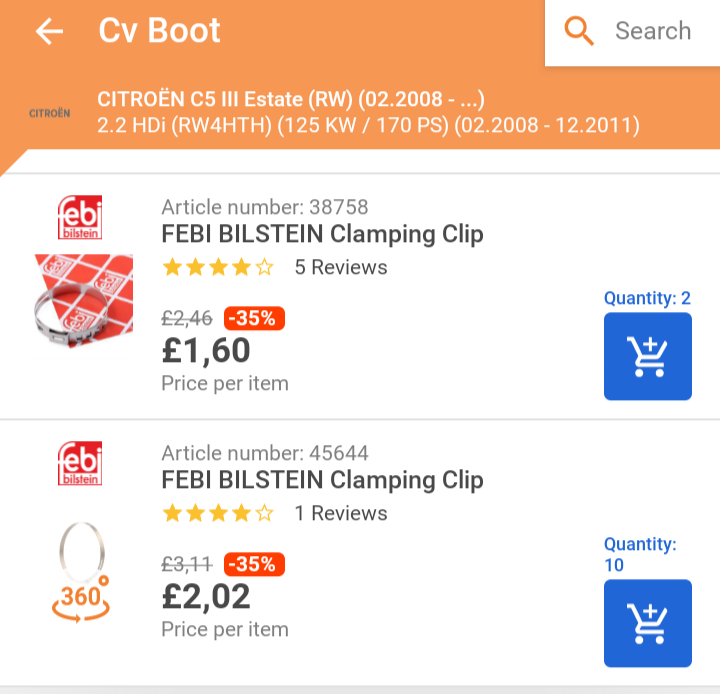
Task: Select the Citroën brand logo
Action: (50, 113)
